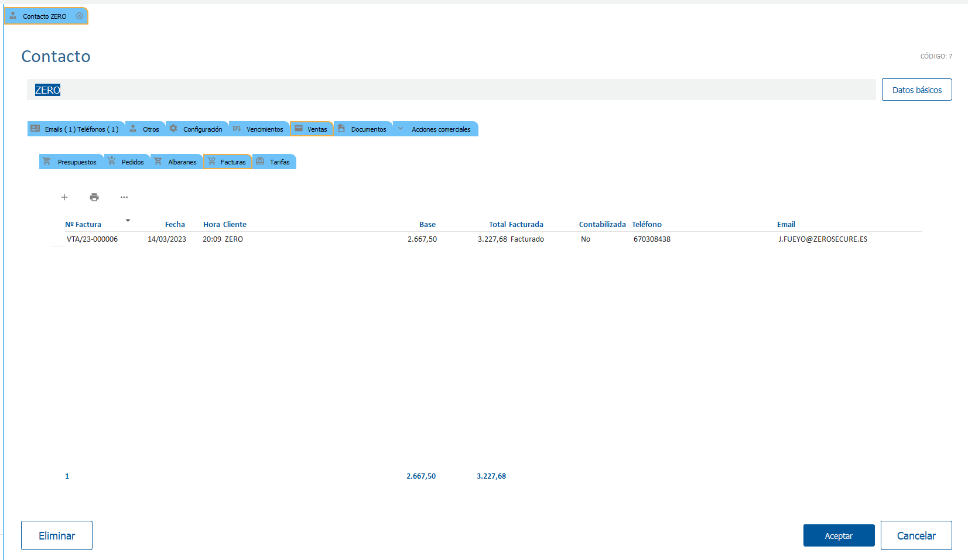Screen dimensions: 968x560
Task: Close the Contacto ZERO tab
Action: [80, 16]
